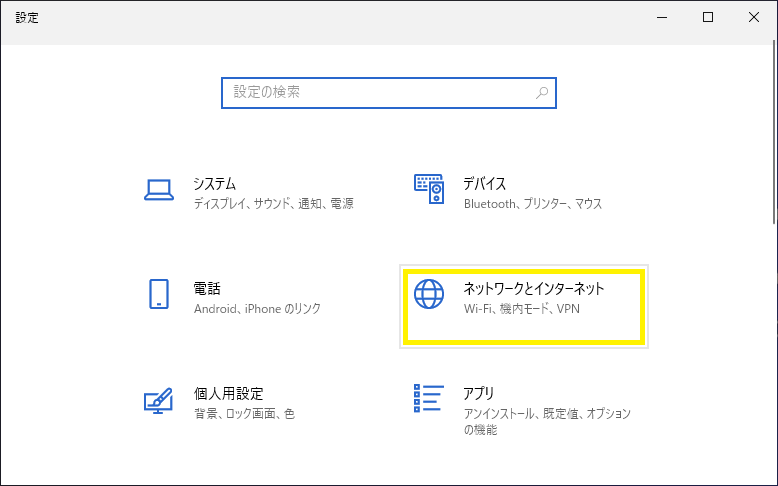Maximize the 設定 window
Image resolution: width=778 pixels, height=486 pixels.
click(708, 17)
